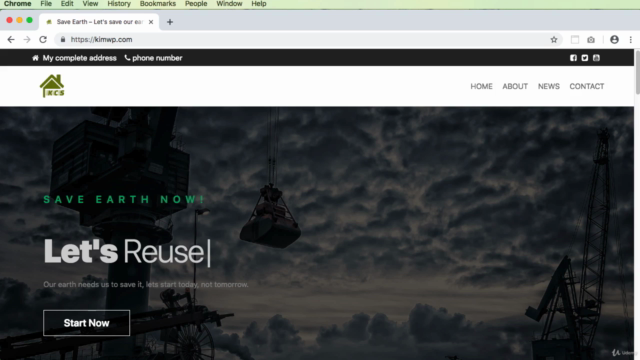Open the People menu
Viewport: 640px width, 360px height.
coord(196,4)
